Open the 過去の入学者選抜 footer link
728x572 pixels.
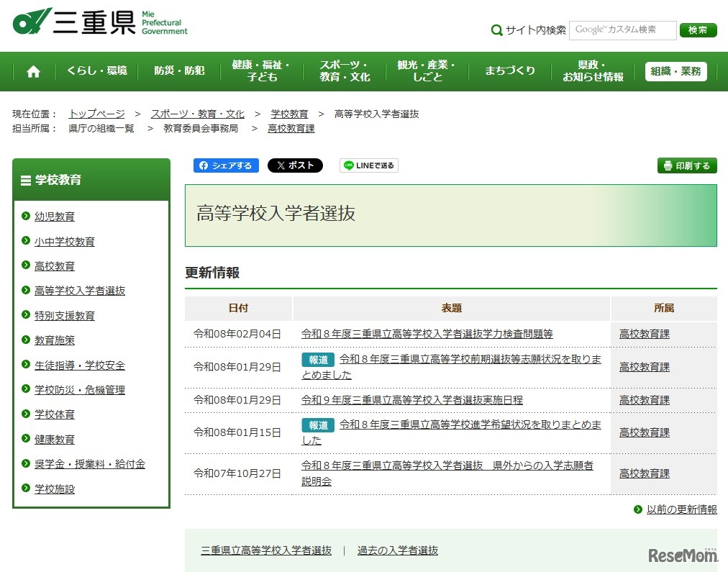(x=396, y=550)
